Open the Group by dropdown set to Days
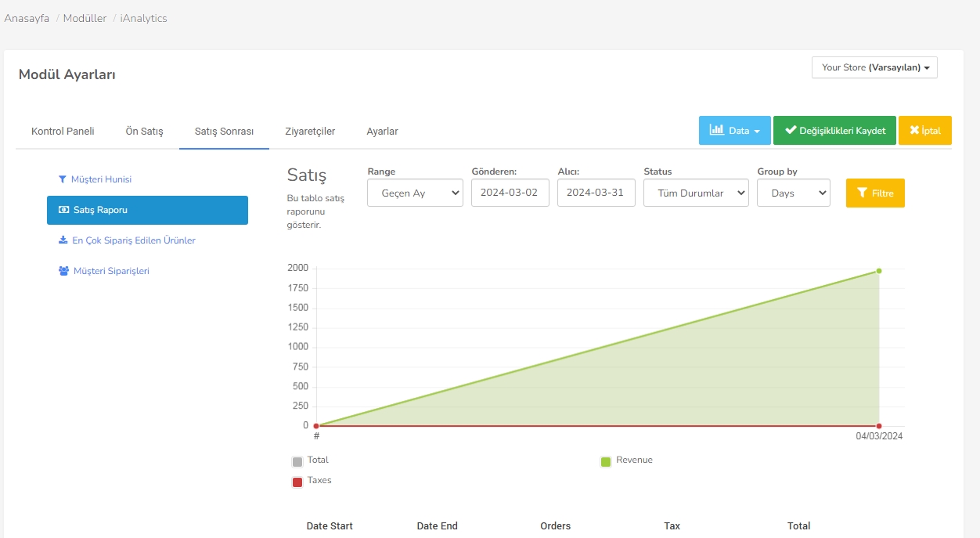980x538 pixels. (x=793, y=193)
